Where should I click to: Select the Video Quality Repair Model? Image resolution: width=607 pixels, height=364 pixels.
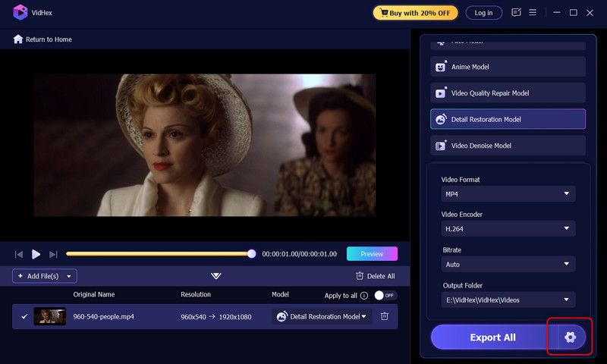click(x=508, y=93)
